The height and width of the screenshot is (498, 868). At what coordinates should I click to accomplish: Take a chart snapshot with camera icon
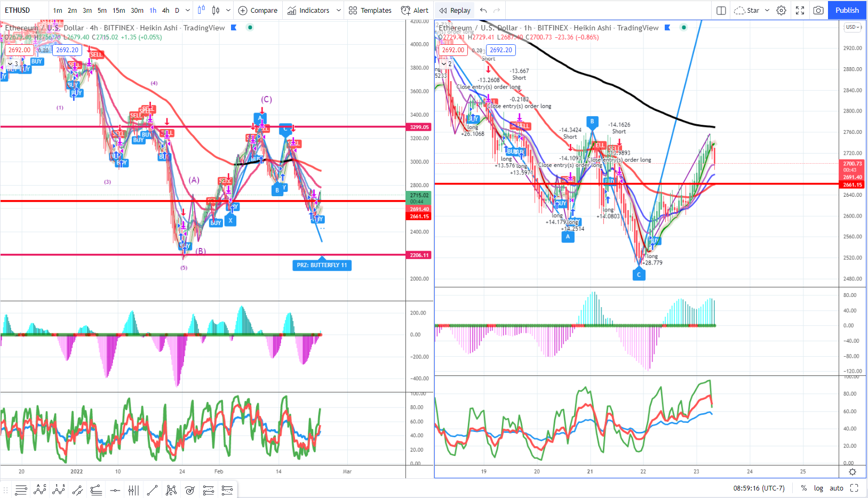(x=818, y=10)
